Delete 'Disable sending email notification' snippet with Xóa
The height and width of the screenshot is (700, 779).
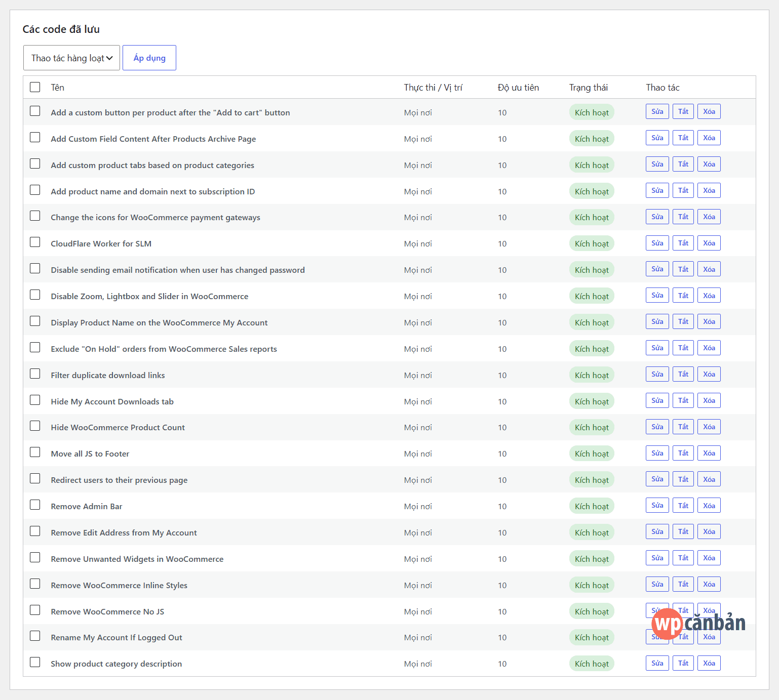point(709,269)
